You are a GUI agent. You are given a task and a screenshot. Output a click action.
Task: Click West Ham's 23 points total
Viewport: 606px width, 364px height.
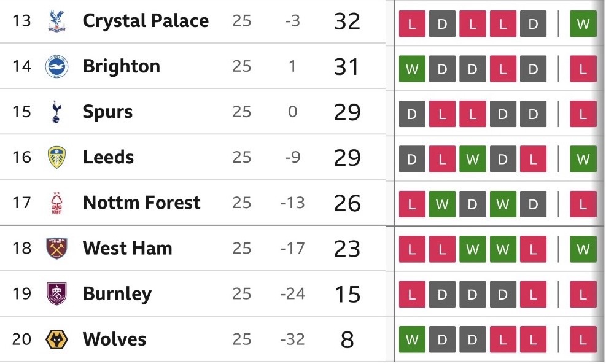[x=346, y=249]
